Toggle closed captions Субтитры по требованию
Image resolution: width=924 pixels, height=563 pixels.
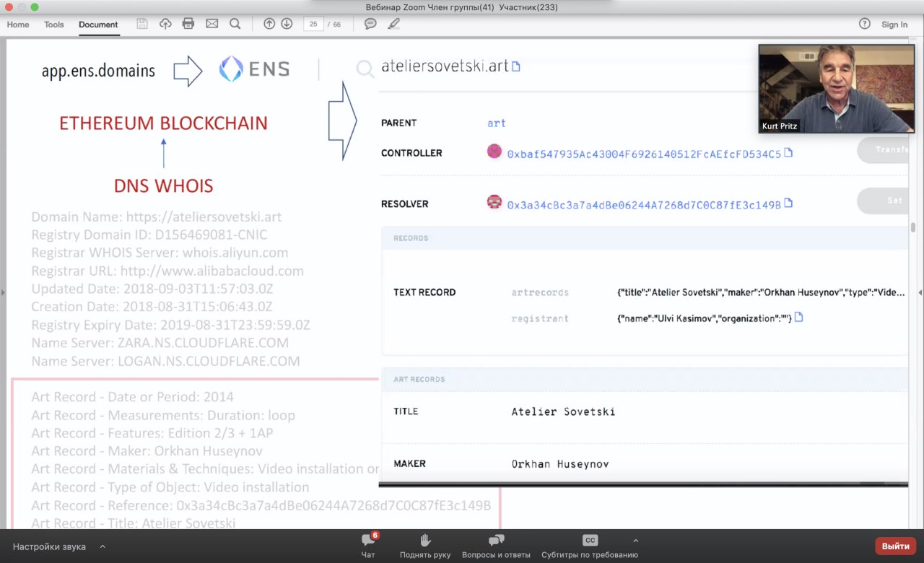[590, 546]
